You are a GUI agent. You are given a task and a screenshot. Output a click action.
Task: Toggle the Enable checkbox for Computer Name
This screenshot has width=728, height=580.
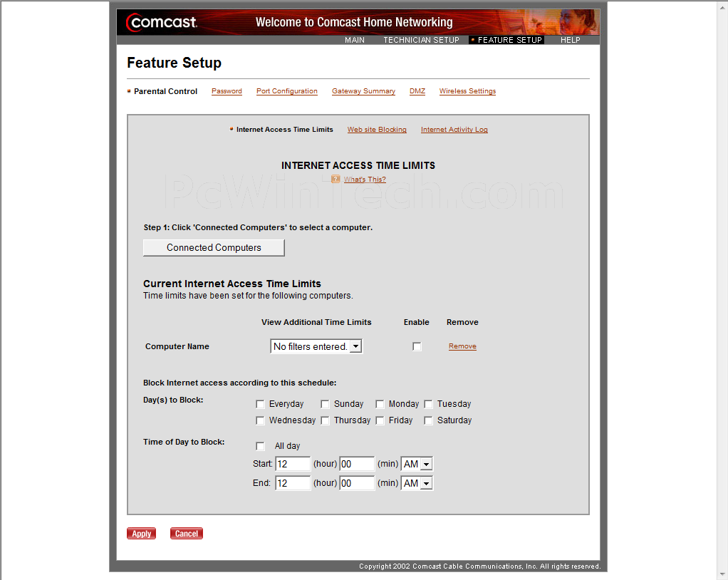point(417,346)
